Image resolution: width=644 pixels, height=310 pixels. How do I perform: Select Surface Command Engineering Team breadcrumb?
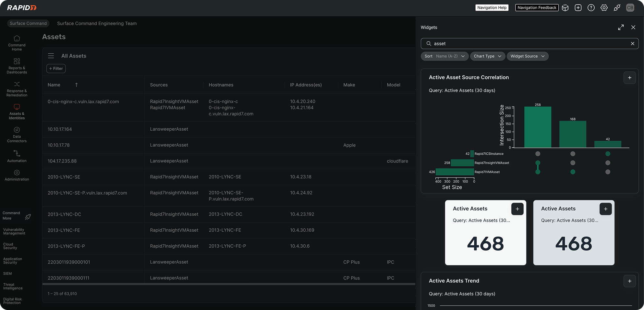[x=97, y=23]
